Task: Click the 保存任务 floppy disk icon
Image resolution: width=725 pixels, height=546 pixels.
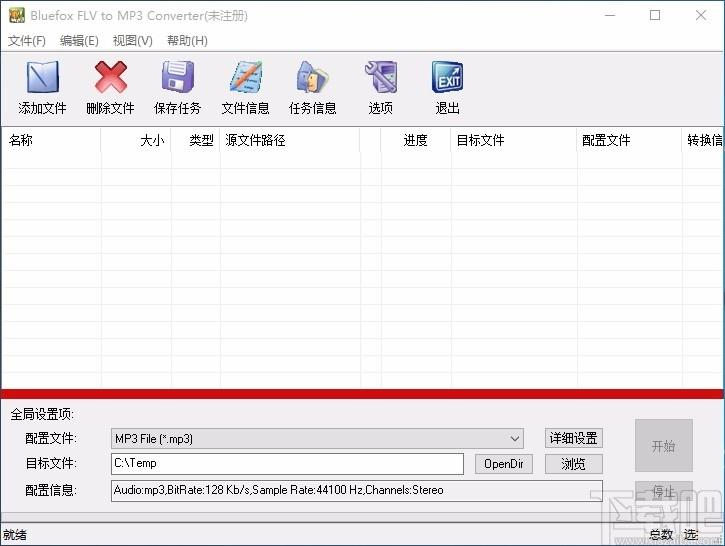Action: [178, 77]
